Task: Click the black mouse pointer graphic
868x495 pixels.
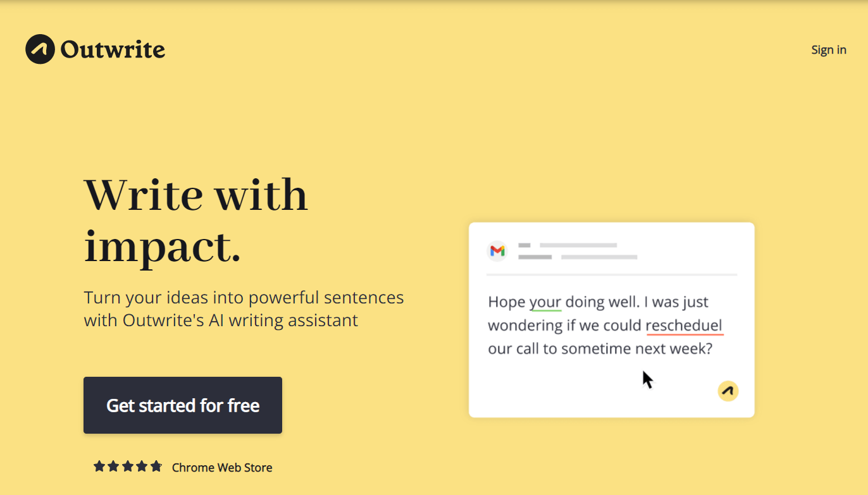Action: point(647,379)
